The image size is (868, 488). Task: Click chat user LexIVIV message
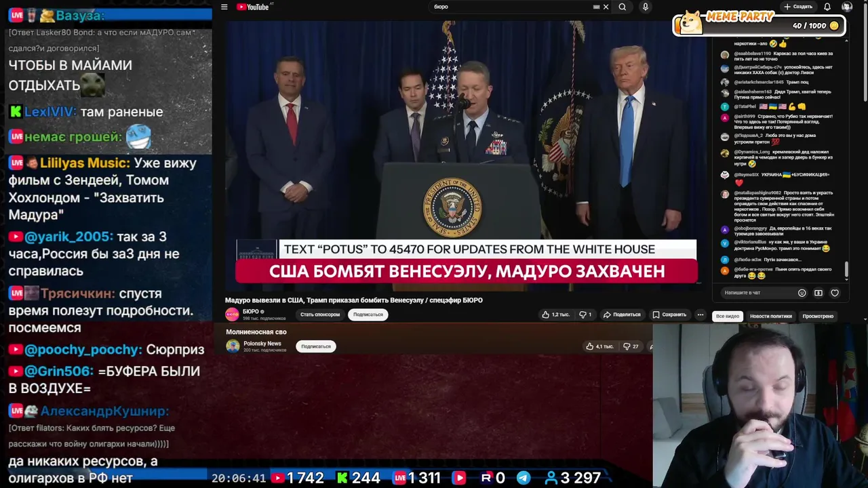(85, 112)
